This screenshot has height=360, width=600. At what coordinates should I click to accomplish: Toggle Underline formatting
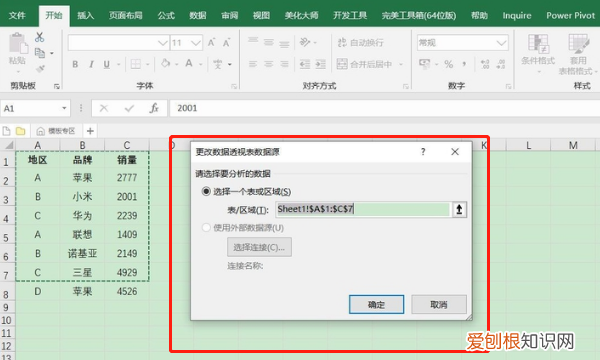tap(107, 64)
